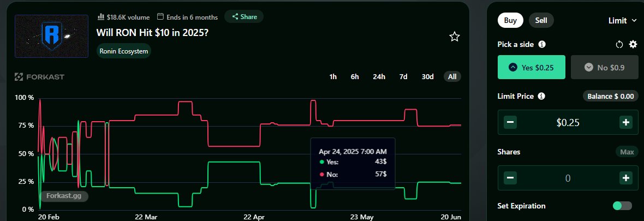The image size is (644, 221).
Task: Decrease limit price with minus button
Action: [510, 122]
